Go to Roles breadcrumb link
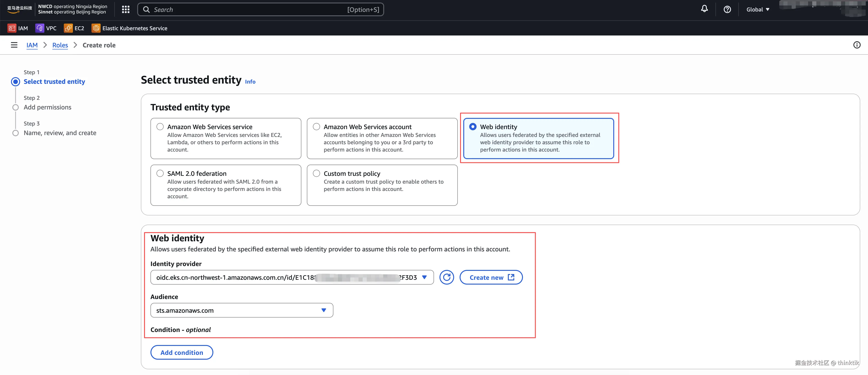Image resolution: width=868 pixels, height=375 pixels. coord(60,45)
